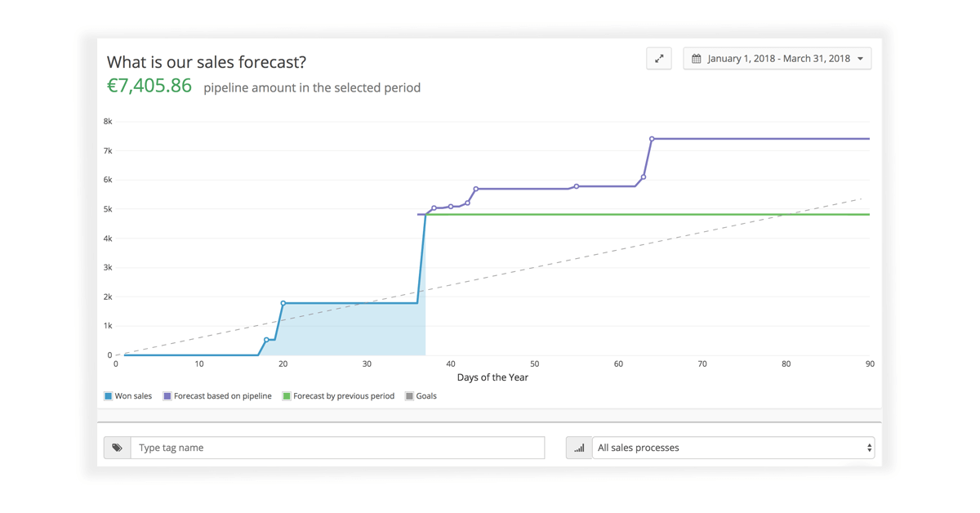Select pipeline data point near day 38
This screenshot has width=980, height=513.
tap(434, 207)
